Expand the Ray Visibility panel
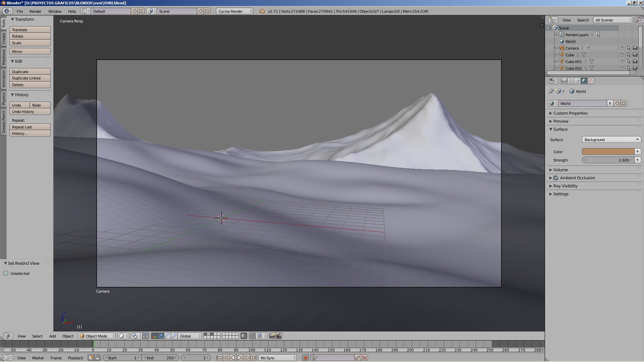Image resolution: width=644 pixels, height=362 pixels. [565, 186]
